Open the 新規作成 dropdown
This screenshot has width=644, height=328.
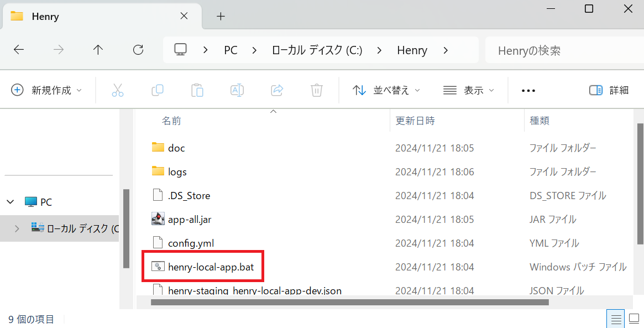46,90
